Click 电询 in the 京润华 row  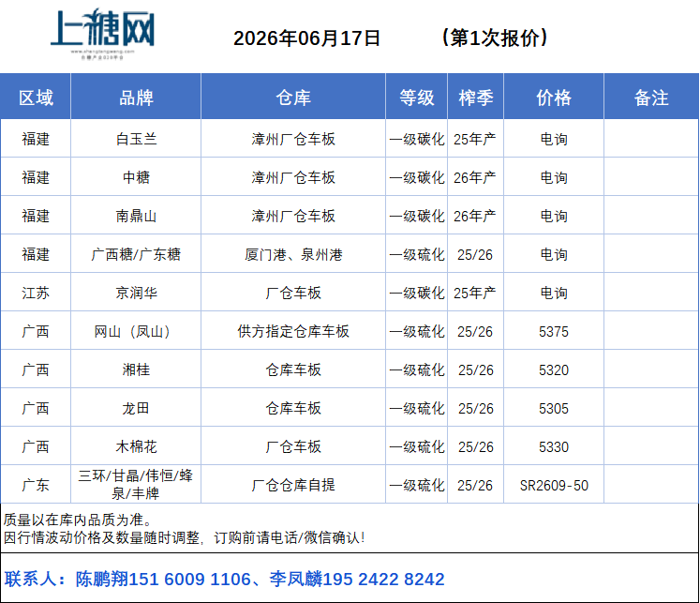click(x=554, y=293)
